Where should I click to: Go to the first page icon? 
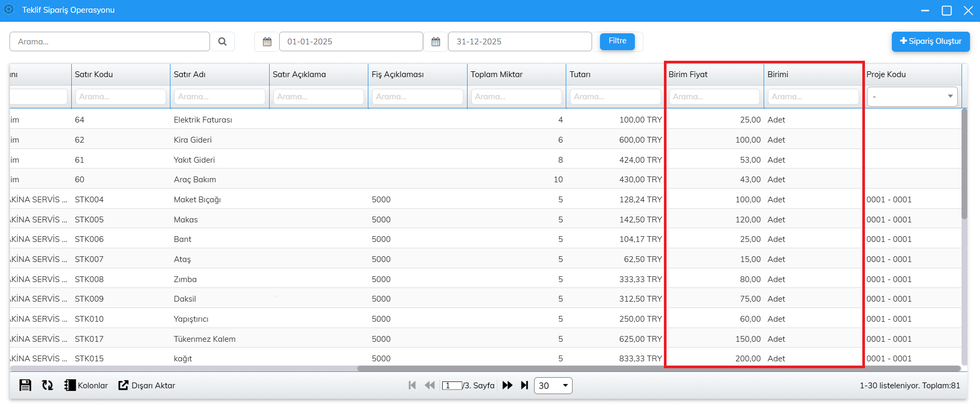pyautogui.click(x=412, y=385)
